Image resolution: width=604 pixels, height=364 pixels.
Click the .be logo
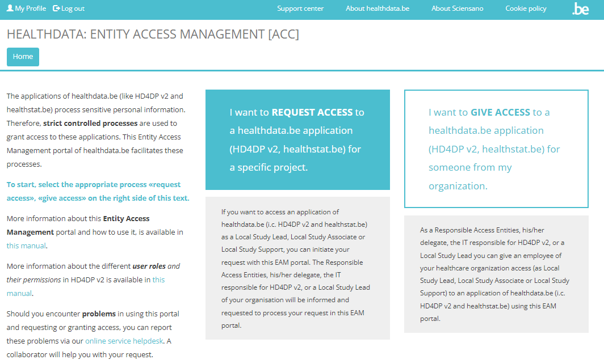(x=580, y=9)
